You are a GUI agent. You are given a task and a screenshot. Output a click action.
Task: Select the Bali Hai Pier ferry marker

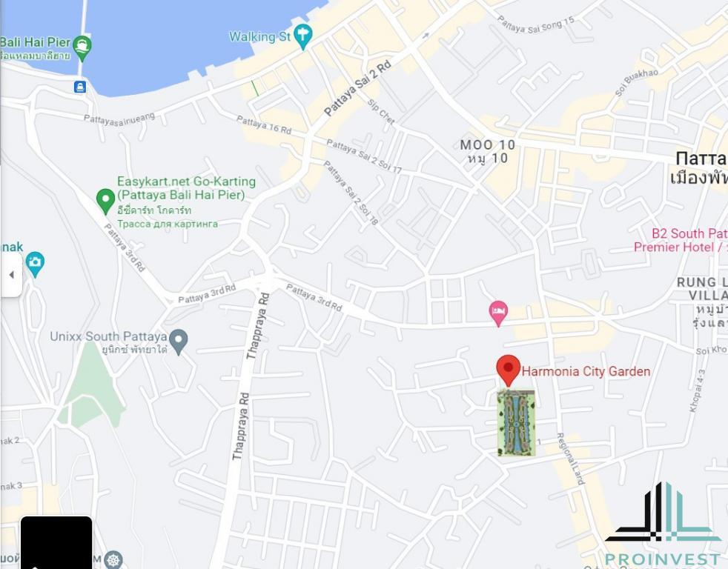pos(82,48)
